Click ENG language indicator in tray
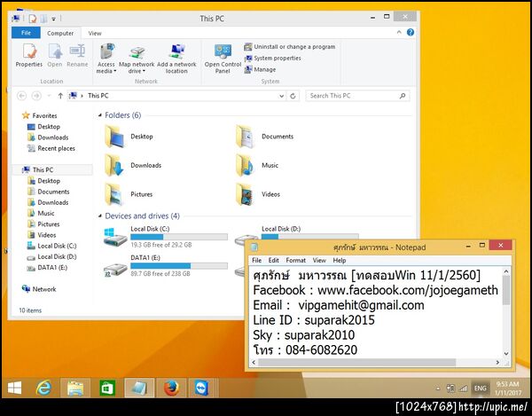The height and width of the screenshot is (416, 532). pyautogui.click(x=480, y=389)
